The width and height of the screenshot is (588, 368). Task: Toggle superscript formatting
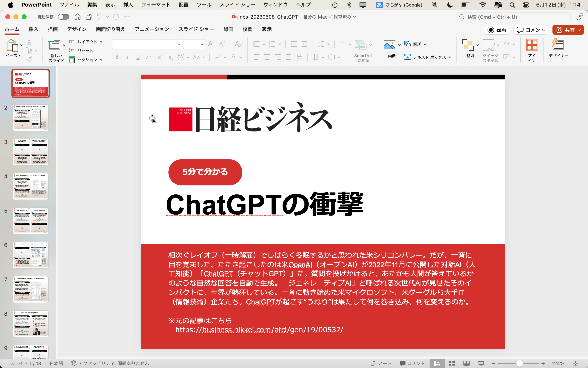[160, 57]
